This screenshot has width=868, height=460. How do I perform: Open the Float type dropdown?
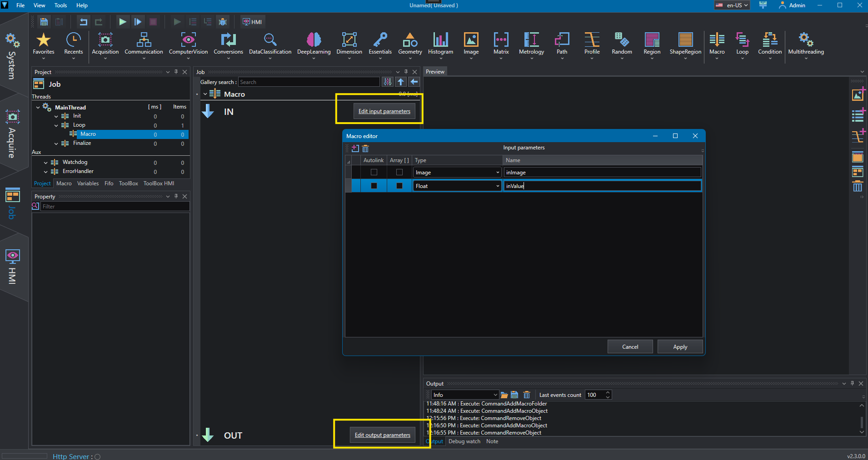(457, 186)
